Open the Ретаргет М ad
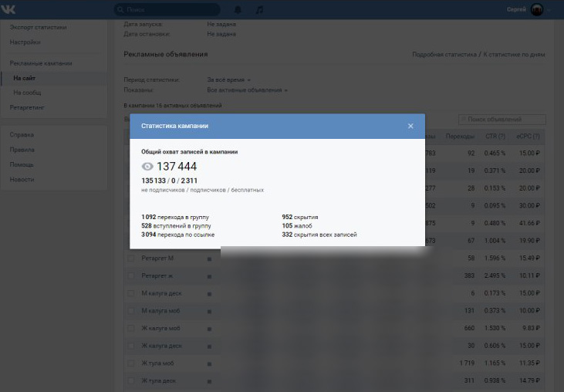The image size is (564, 392). (x=157, y=259)
